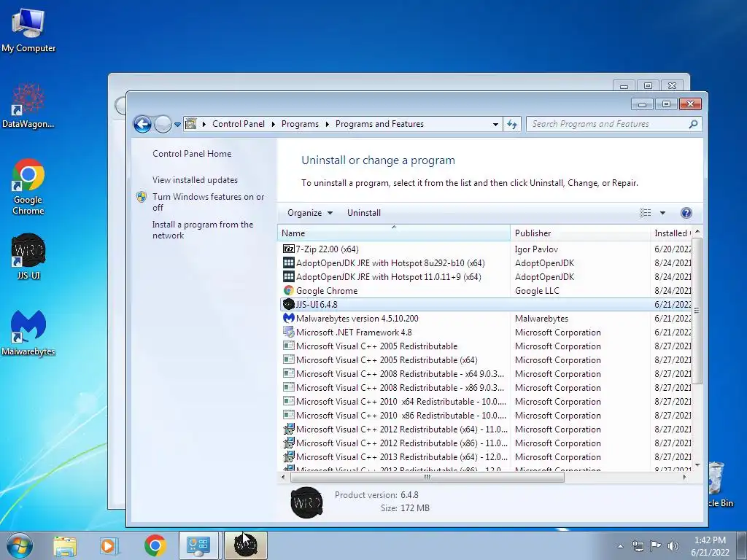This screenshot has width=747, height=560.
Task: Click the Control Panel breadcrumb
Action: click(x=239, y=124)
